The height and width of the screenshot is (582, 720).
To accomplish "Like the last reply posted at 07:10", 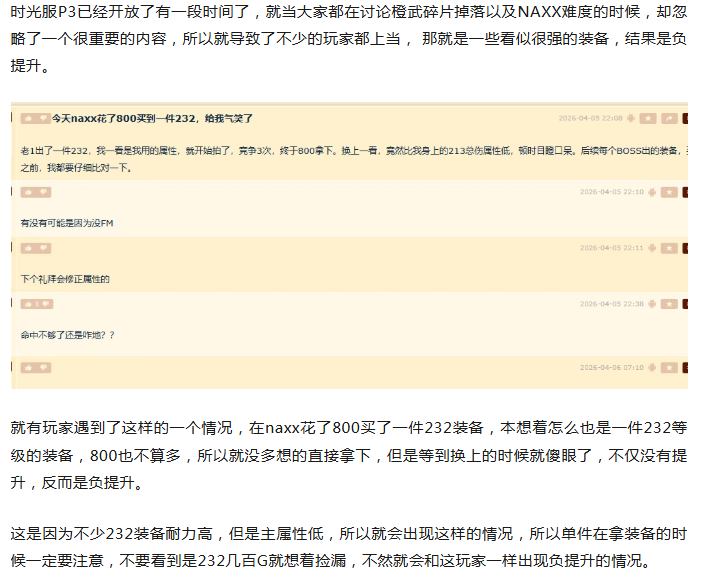I will click(27, 367).
